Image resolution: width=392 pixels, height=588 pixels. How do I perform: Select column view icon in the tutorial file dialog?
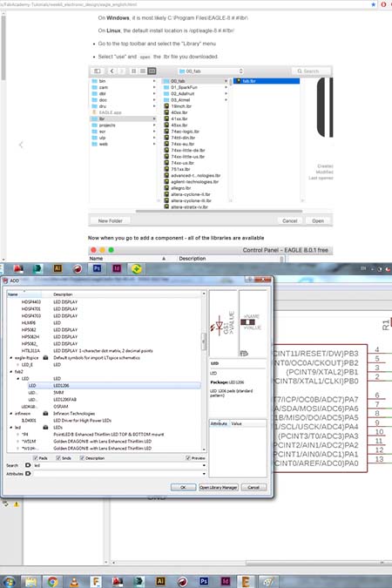(x=152, y=71)
